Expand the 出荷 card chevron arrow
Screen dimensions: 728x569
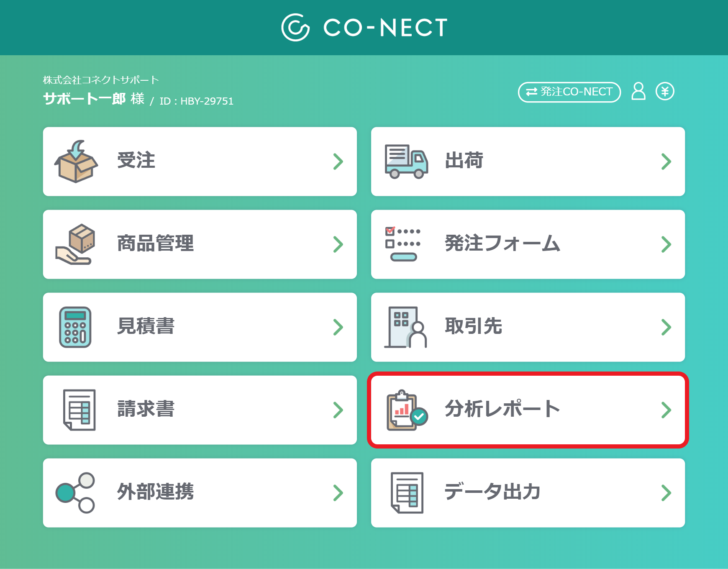point(666,161)
